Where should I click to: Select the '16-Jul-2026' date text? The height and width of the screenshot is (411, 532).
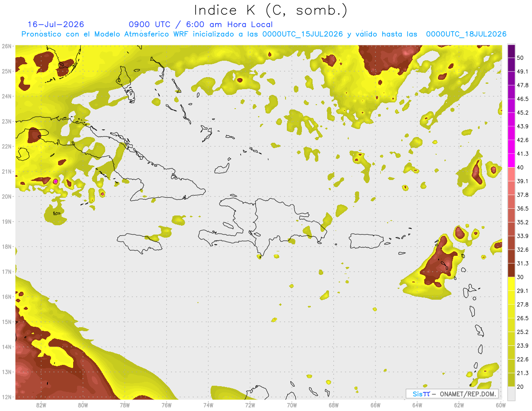[x=56, y=24]
